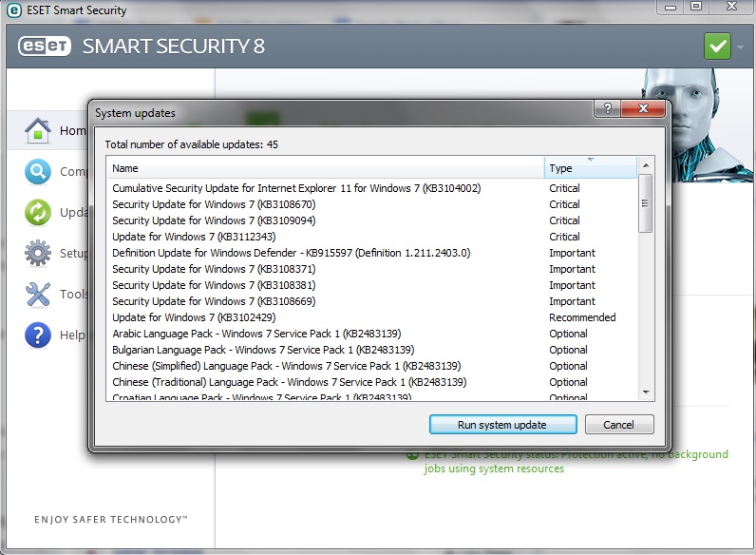
Task: Select the green Update arrows icon
Action: pos(38,212)
